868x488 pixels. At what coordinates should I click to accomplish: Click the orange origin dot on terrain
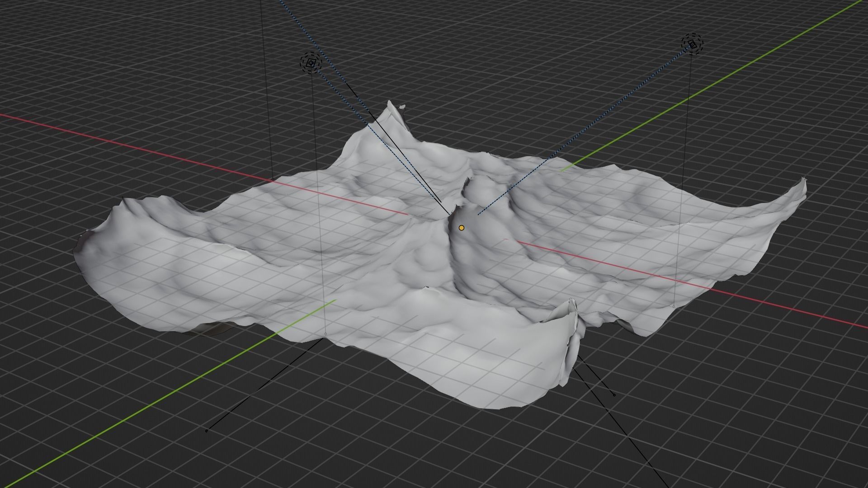[461, 228]
